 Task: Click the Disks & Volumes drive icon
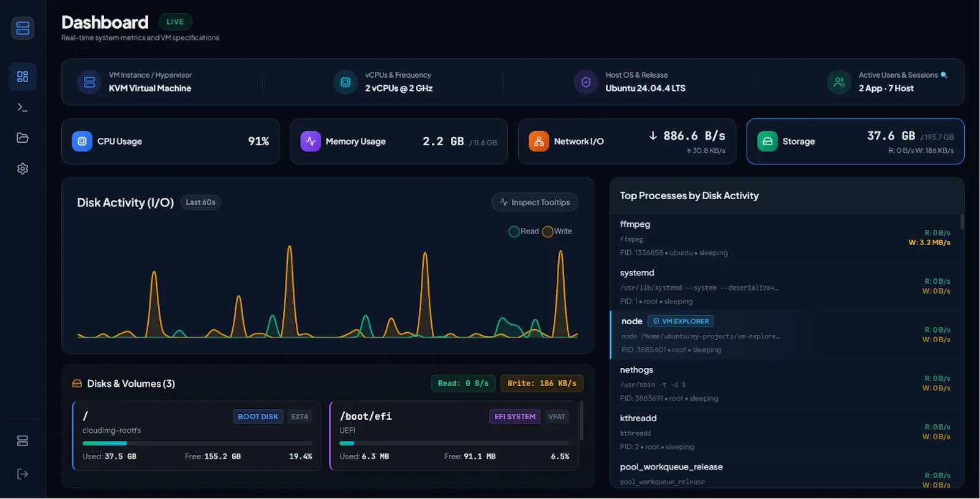pos(77,384)
